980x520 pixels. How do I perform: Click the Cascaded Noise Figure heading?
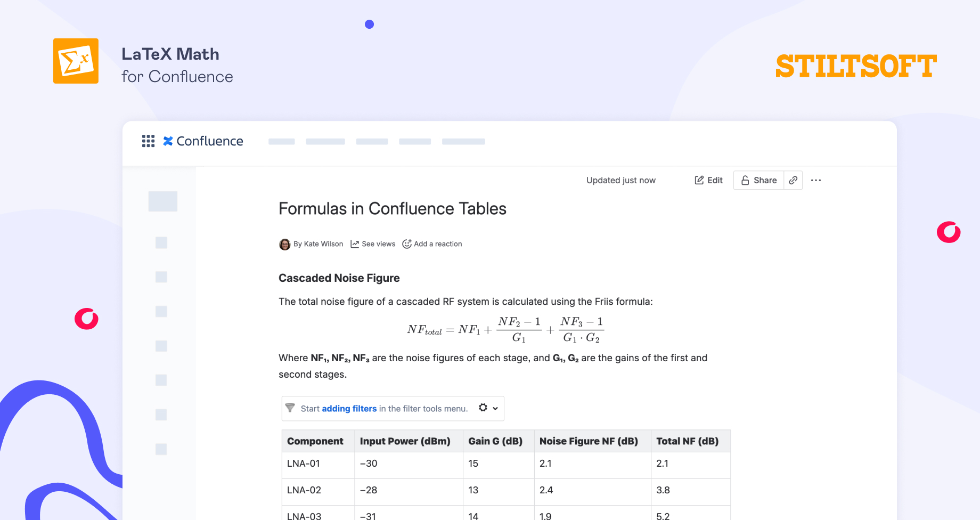[339, 278]
